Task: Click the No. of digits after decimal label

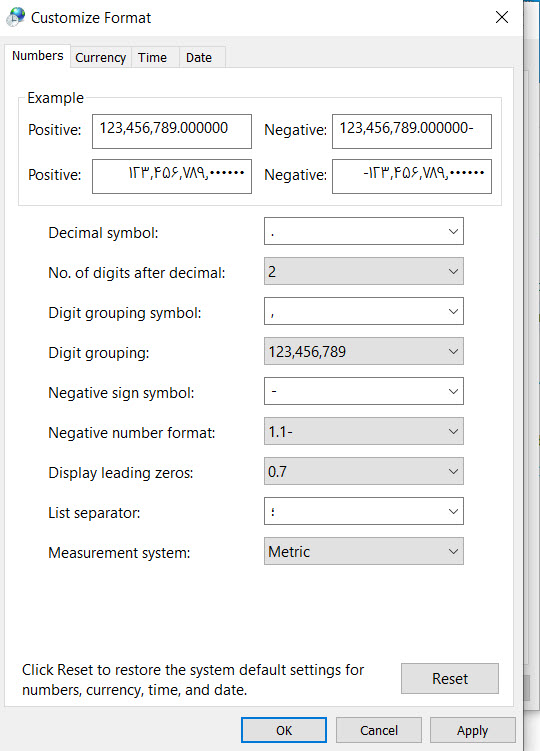Action: (137, 273)
